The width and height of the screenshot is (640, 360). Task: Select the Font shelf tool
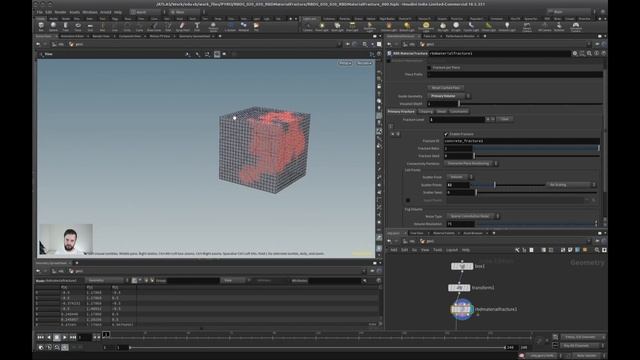pos(197,27)
